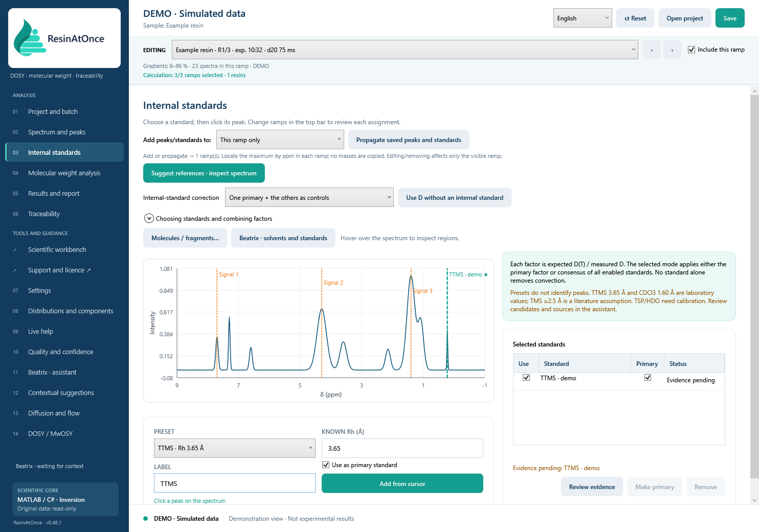Open Beatrix assistant in sidebar
The image size is (759, 532).
coord(64,372)
